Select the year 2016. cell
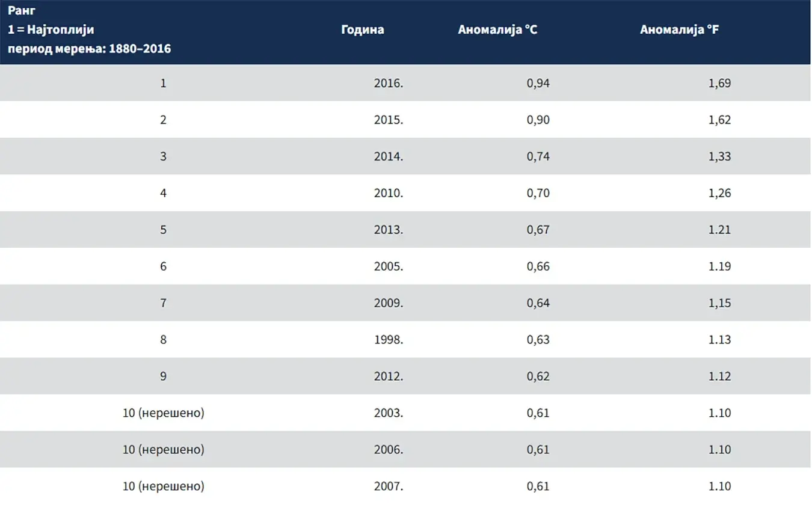Viewport: 812px width, 510px height. tap(389, 83)
